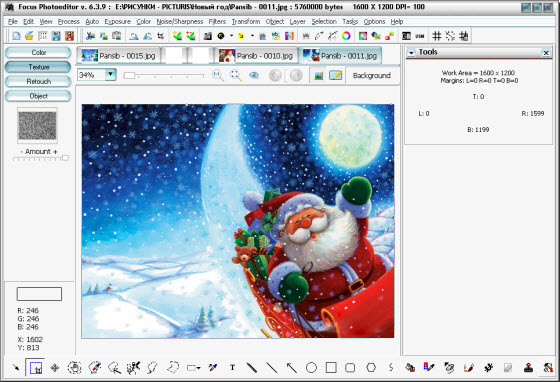Viewport: 560px width, 382px height.
Task: Select the eyedropper color picker tool
Action: pos(213,367)
